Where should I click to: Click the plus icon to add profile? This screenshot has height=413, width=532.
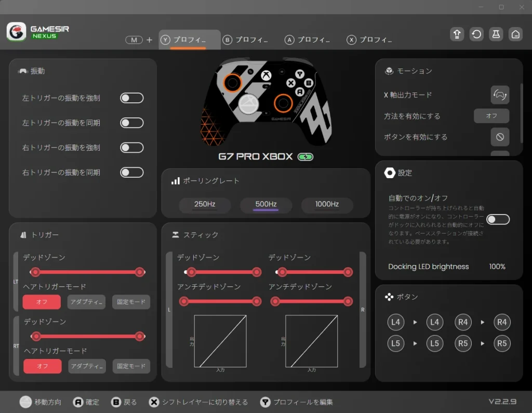coord(150,40)
